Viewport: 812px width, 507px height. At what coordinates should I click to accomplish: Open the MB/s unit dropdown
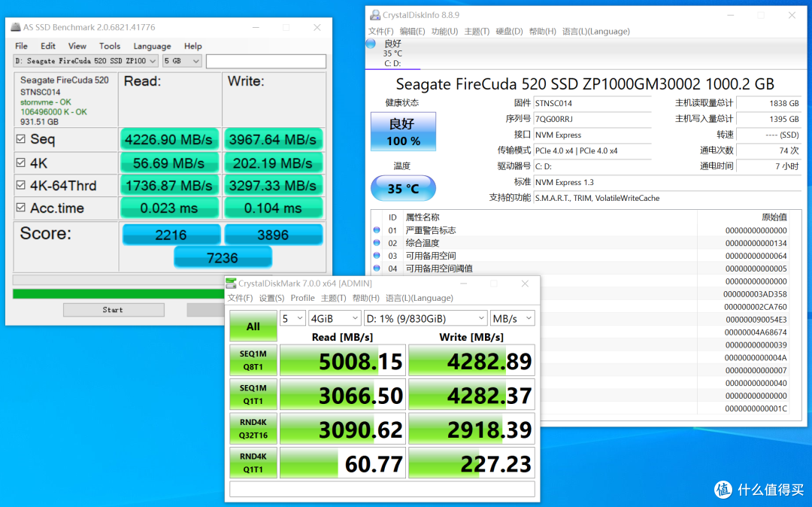point(512,318)
